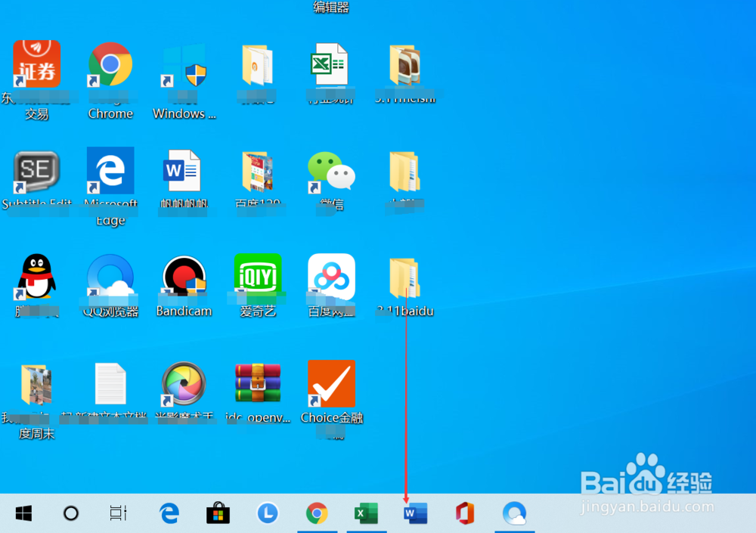Open Edge from the taskbar
The image size is (756, 533).
point(169,513)
